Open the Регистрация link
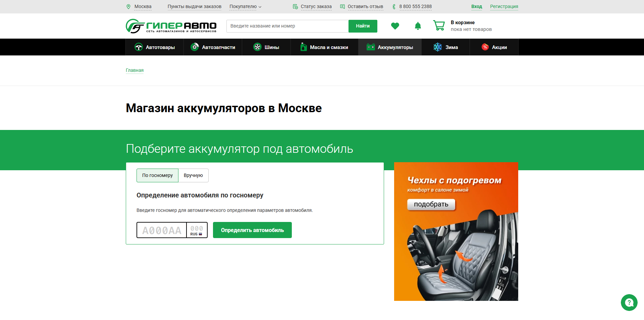 pos(504,6)
